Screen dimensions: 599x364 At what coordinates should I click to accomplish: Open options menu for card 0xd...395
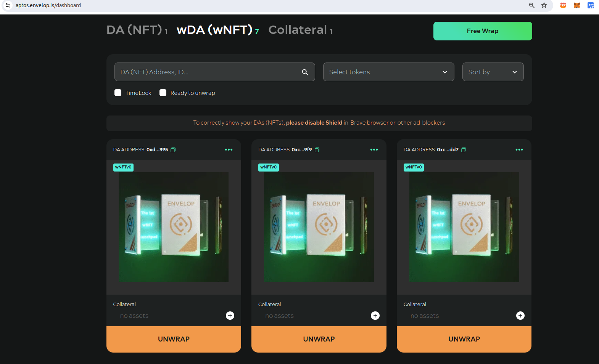(x=229, y=150)
